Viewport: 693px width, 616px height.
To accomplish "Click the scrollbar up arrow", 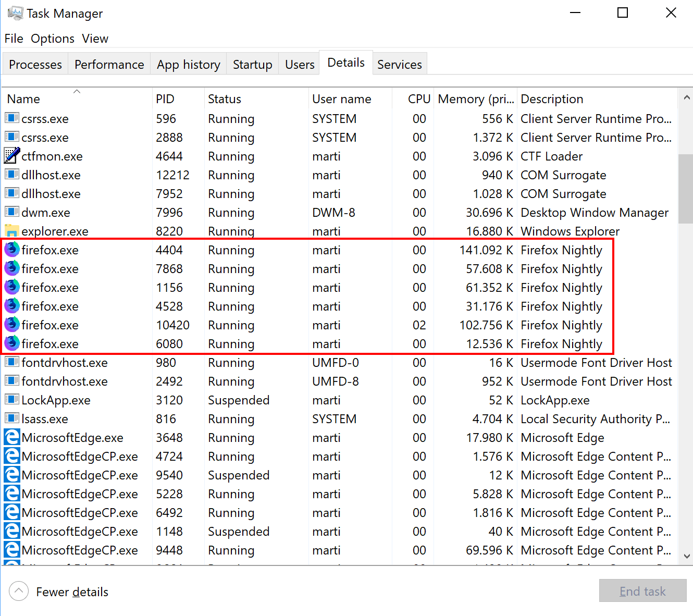I will click(686, 97).
